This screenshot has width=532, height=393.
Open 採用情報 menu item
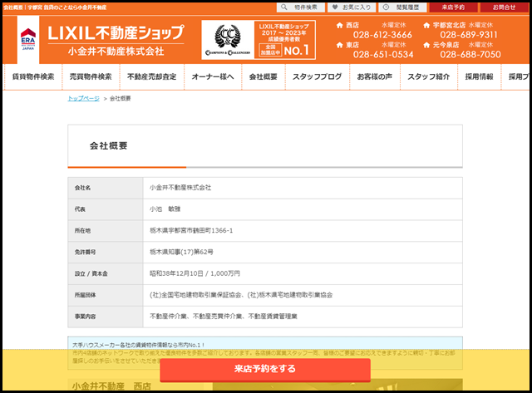479,77
